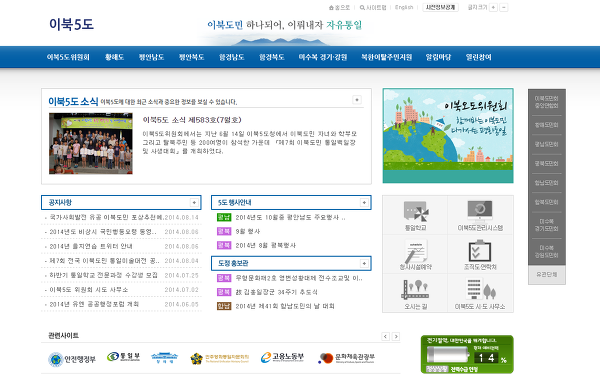
Task: Open 조직도·연락처 clipboard icon
Action: click(x=480, y=254)
